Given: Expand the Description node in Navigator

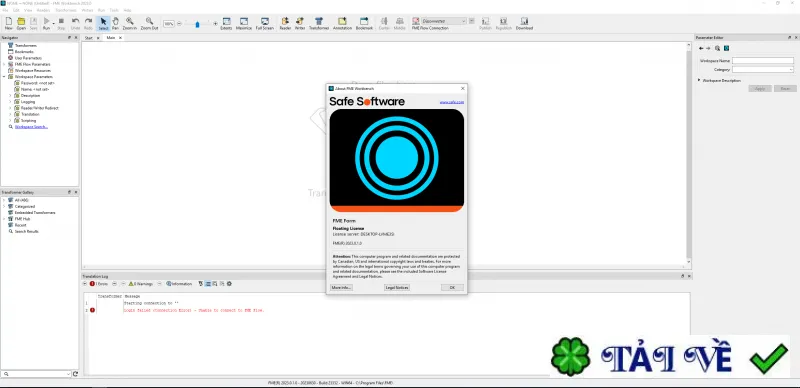Looking at the screenshot, I should click(x=10, y=95).
